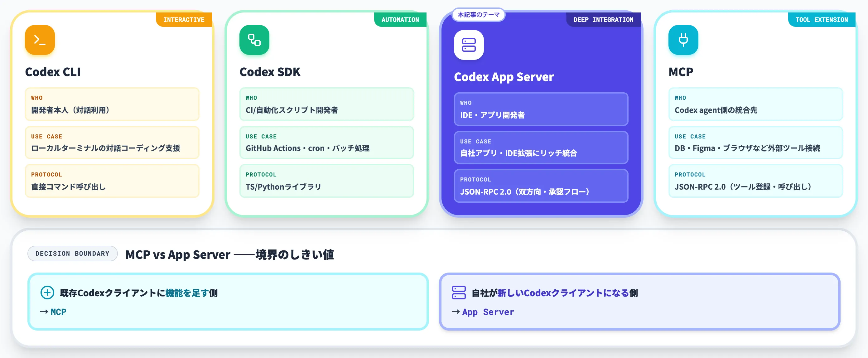Click the server icon beside 自社が新しいCodexクライアント

click(459, 293)
